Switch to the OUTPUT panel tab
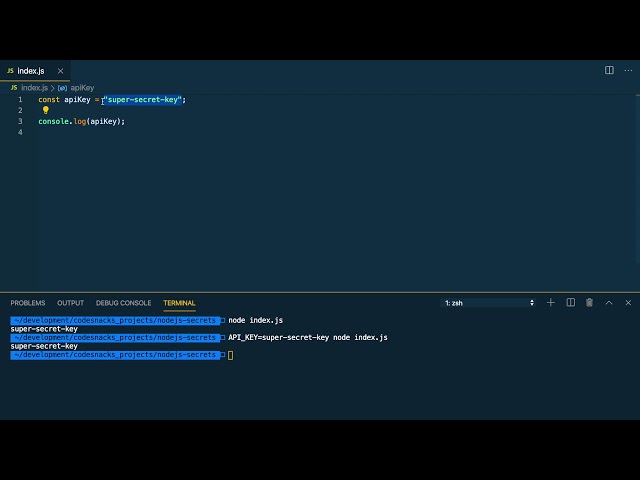The image size is (640, 480). (x=70, y=303)
